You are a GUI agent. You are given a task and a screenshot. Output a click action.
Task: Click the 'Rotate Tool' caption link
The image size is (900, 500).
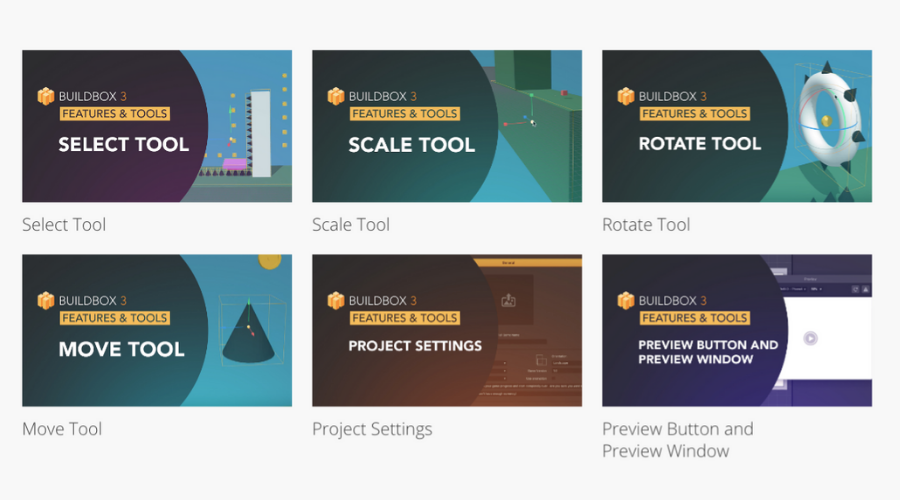click(x=646, y=224)
